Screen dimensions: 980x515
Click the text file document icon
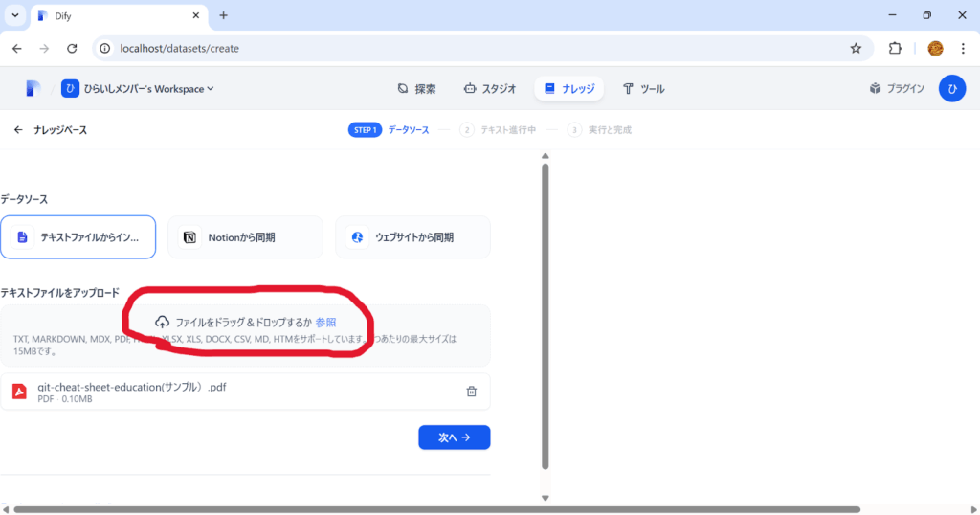pyautogui.click(x=23, y=237)
